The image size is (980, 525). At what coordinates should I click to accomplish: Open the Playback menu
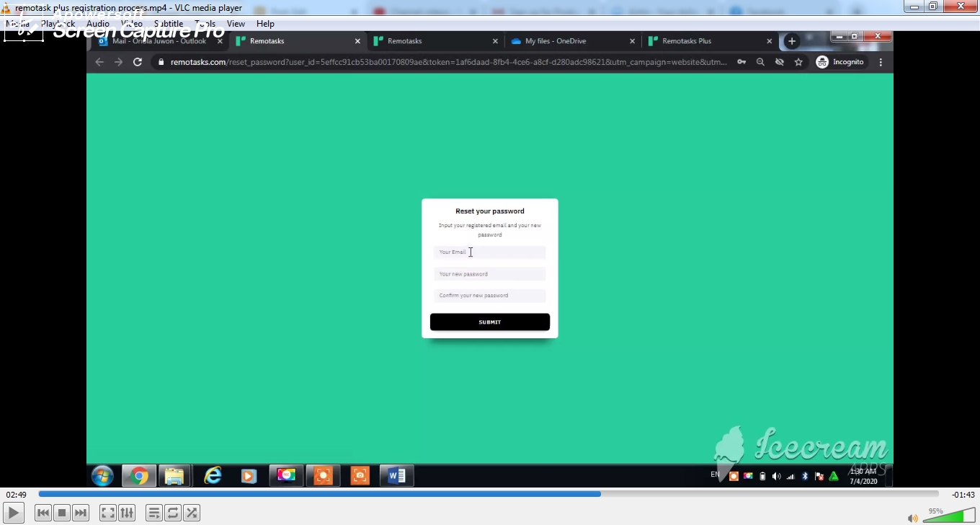pyautogui.click(x=58, y=23)
